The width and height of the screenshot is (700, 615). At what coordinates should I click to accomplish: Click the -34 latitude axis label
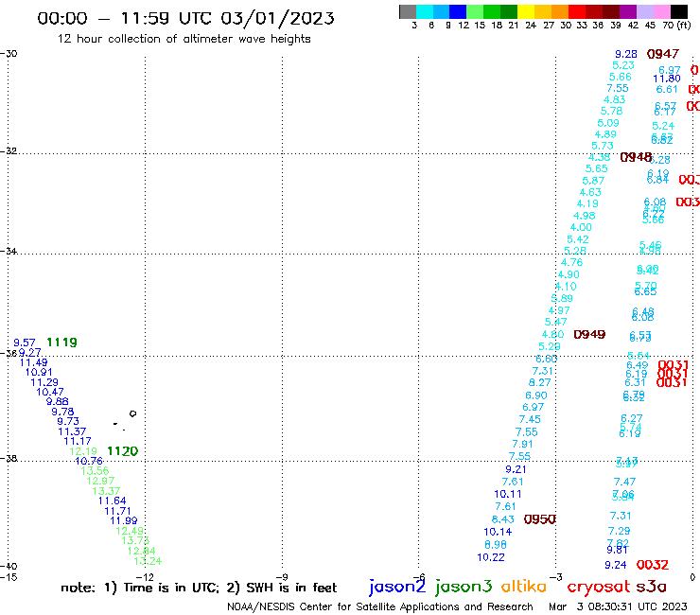pyautogui.click(x=9, y=251)
